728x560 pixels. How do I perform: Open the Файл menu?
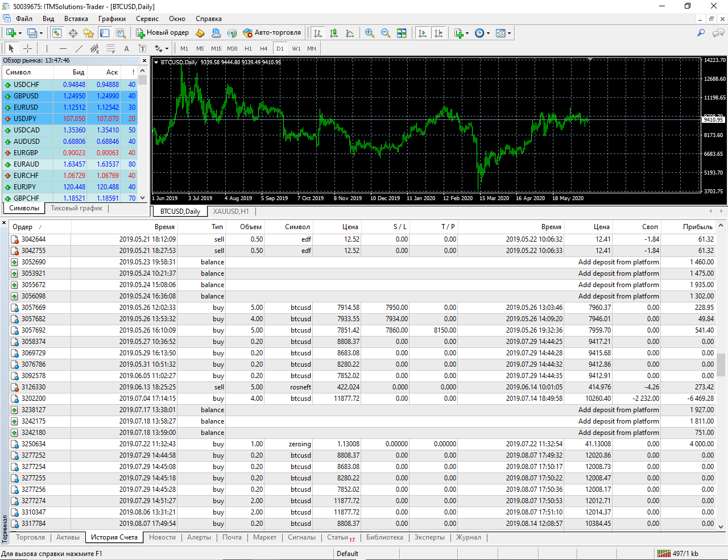(x=24, y=19)
